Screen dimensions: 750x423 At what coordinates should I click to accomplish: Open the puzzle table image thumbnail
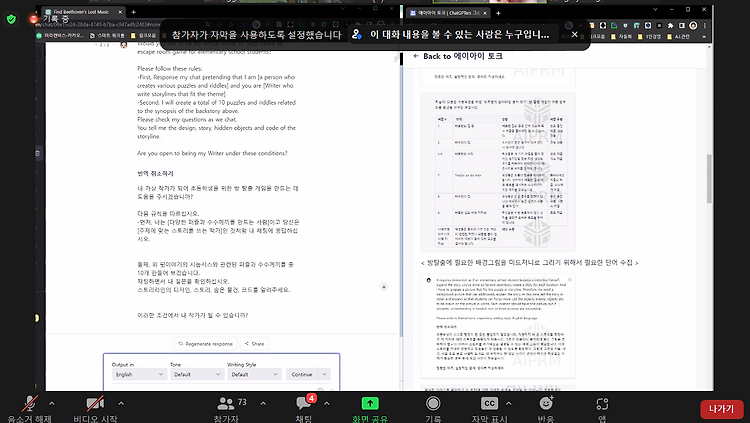[x=497, y=172]
